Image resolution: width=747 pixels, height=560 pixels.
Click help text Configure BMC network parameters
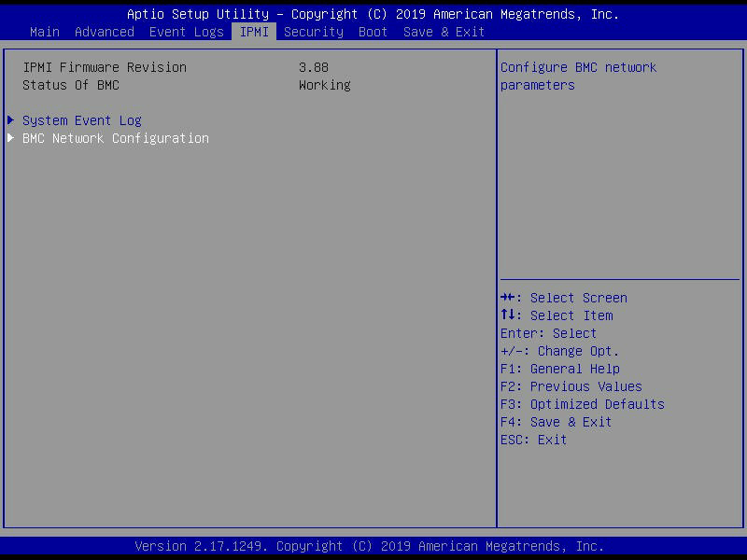(x=578, y=77)
